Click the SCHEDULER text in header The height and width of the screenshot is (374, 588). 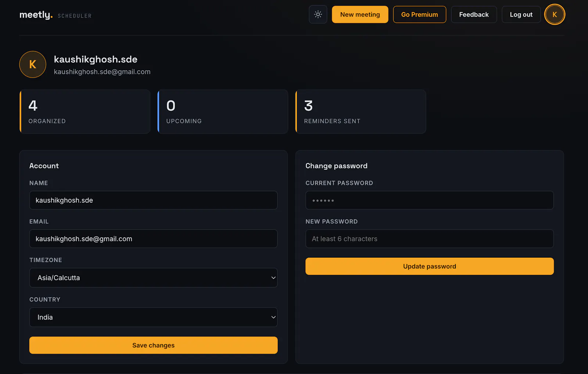[75, 16]
